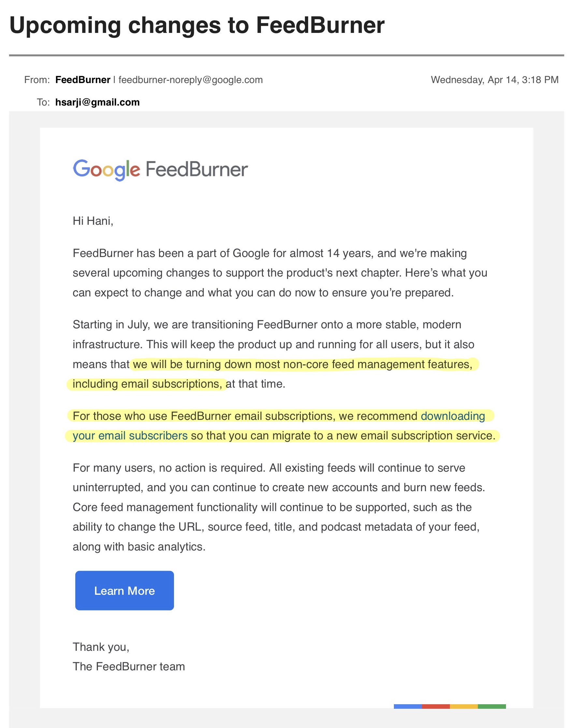577x728 pixels.
Task: Click the Google logo
Action: 107,170
